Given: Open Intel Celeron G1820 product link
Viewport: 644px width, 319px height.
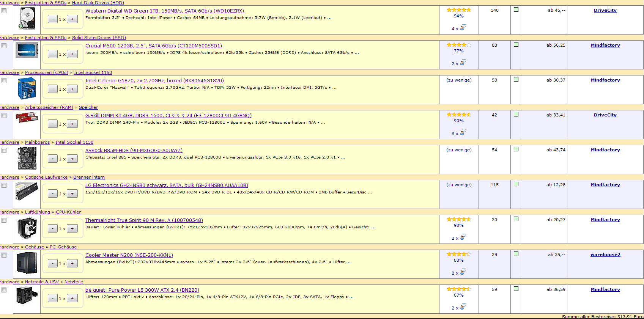Looking at the screenshot, I should [x=154, y=81].
